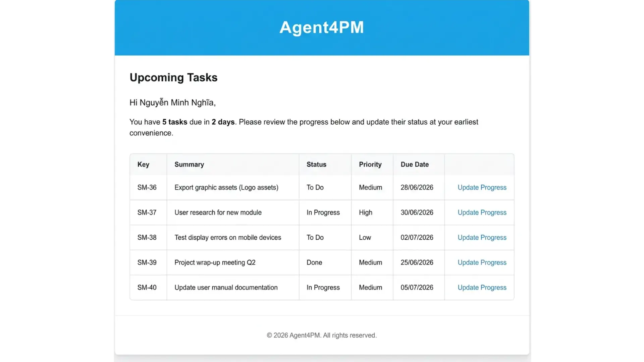Click the Agent4PM header title
644x362 pixels.
click(x=322, y=27)
